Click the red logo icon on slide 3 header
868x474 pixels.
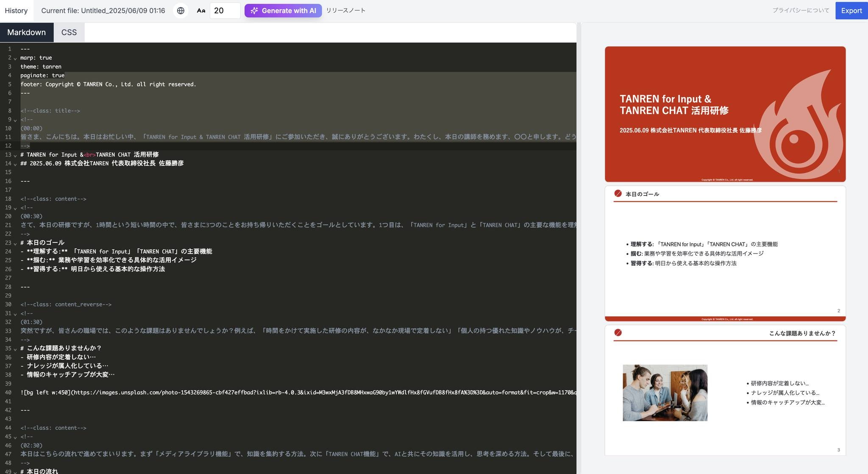(618, 333)
